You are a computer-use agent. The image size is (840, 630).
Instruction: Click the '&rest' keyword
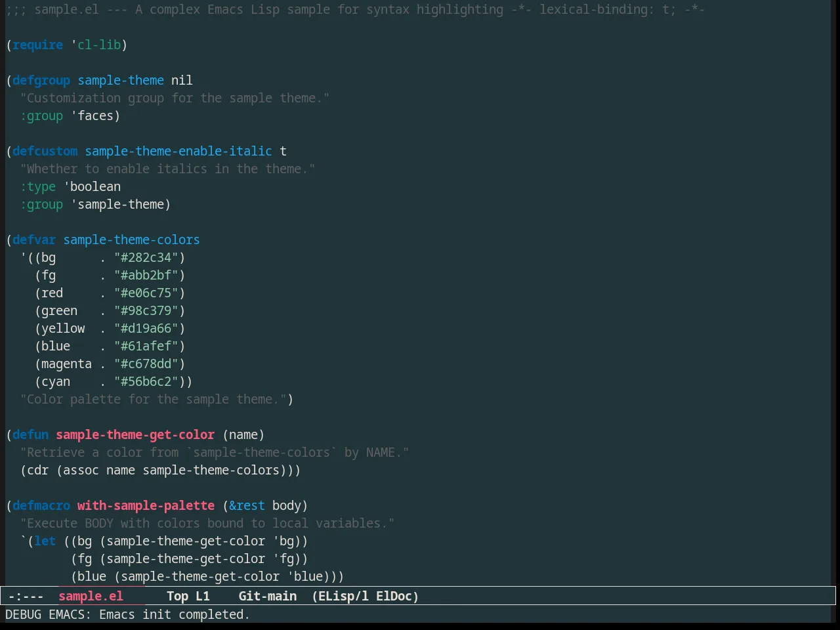[247, 505]
